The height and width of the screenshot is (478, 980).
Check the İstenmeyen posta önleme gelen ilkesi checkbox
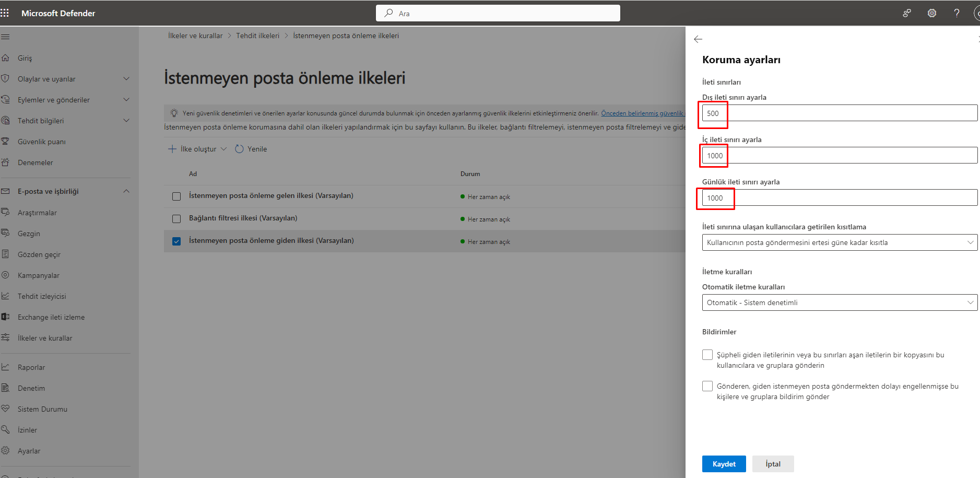pos(176,196)
